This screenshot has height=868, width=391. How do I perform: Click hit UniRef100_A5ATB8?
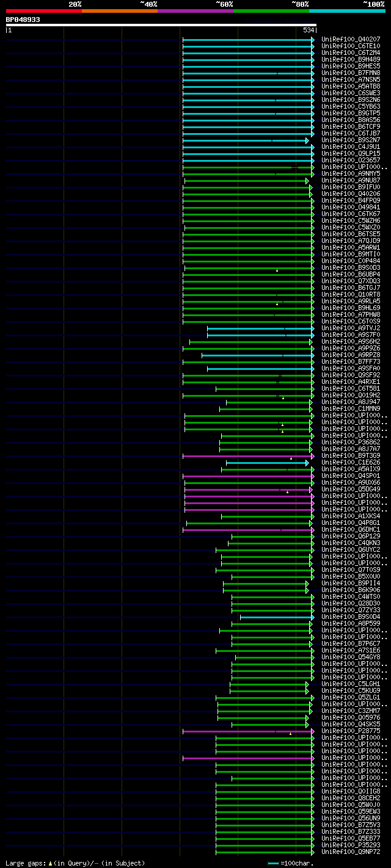351,86
